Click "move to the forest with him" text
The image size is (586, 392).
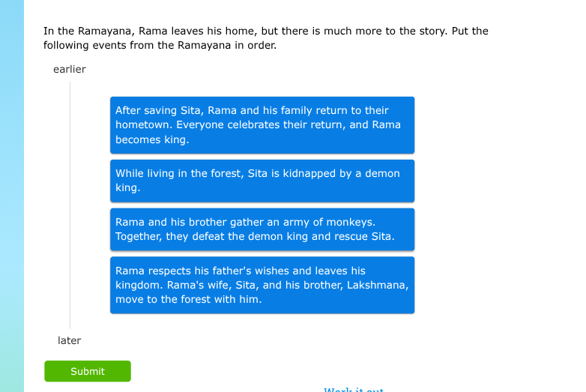point(188,299)
